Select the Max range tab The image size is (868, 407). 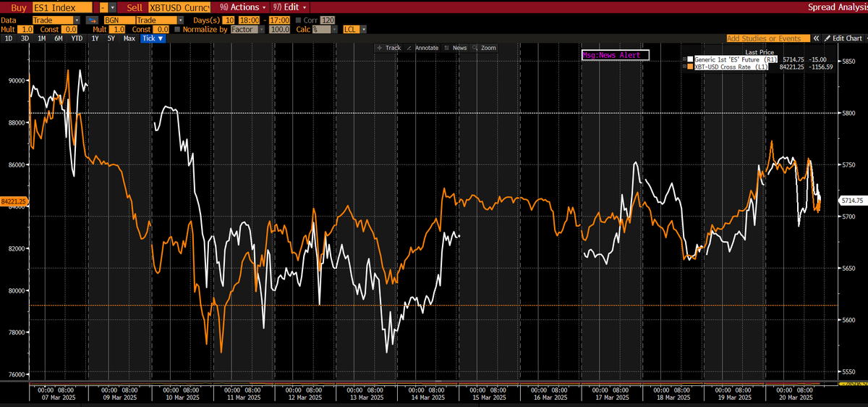[x=129, y=38]
